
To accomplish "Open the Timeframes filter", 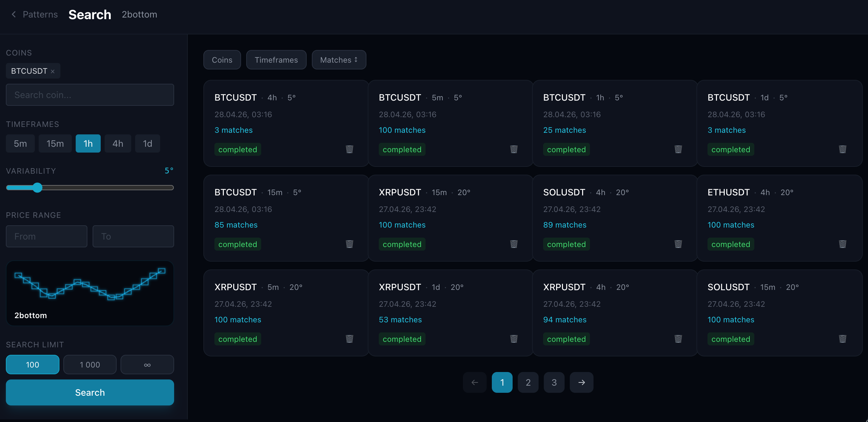I will [276, 60].
